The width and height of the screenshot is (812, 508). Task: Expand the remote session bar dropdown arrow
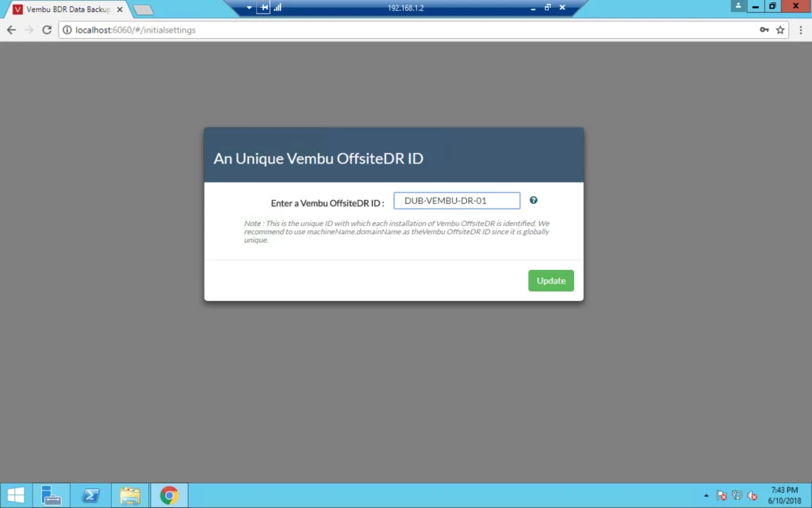(x=249, y=8)
